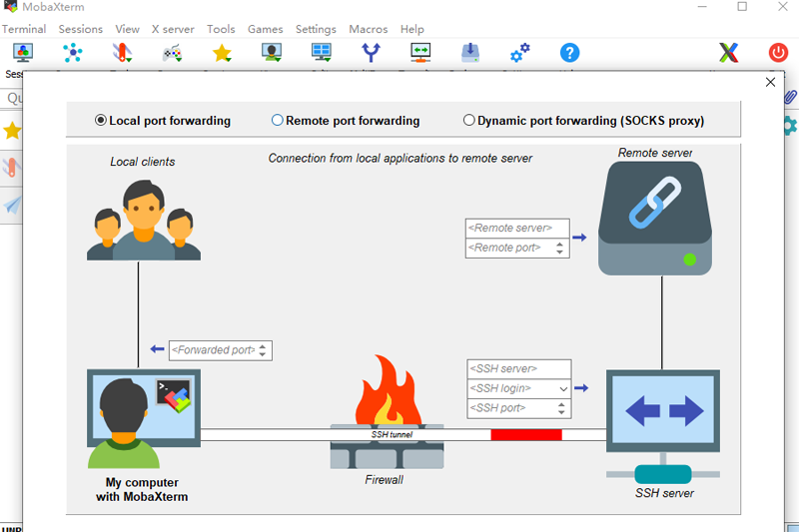Click the red Exit power icon
The image size is (799, 532).
(x=778, y=53)
